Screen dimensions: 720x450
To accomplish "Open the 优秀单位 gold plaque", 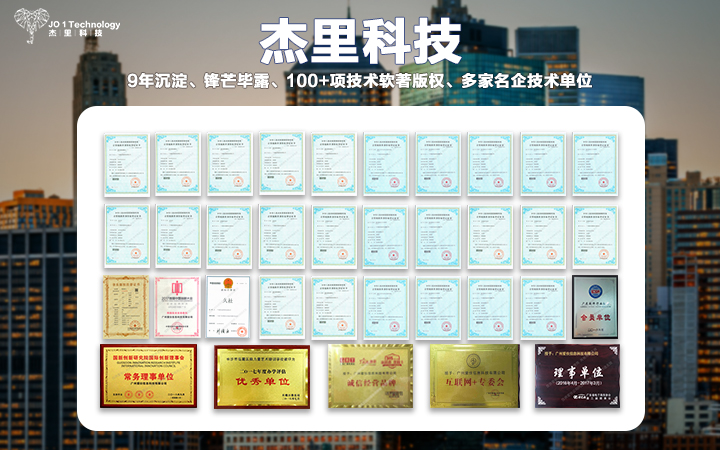I will [x=261, y=377].
